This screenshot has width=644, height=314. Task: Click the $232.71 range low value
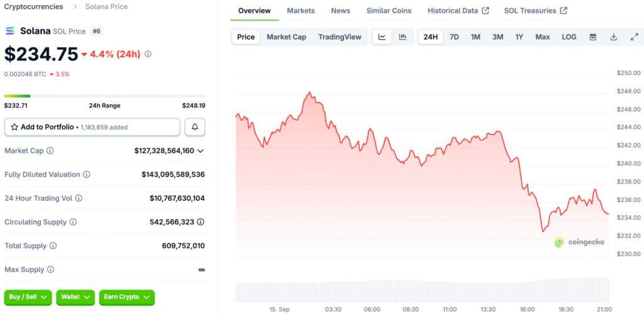pyautogui.click(x=16, y=106)
